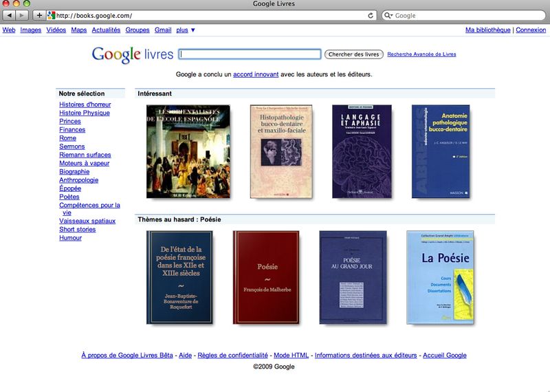Image resolution: width=550 pixels, height=392 pixels.
Task: Open 'Ma bibliothèque' link
Action: 488,30
